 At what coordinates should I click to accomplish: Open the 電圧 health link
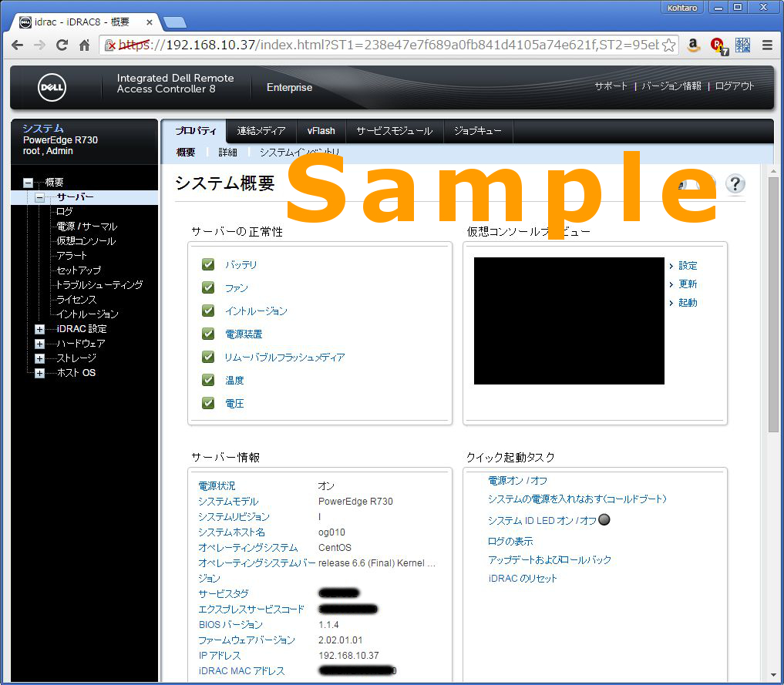click(x=234, y=403)
